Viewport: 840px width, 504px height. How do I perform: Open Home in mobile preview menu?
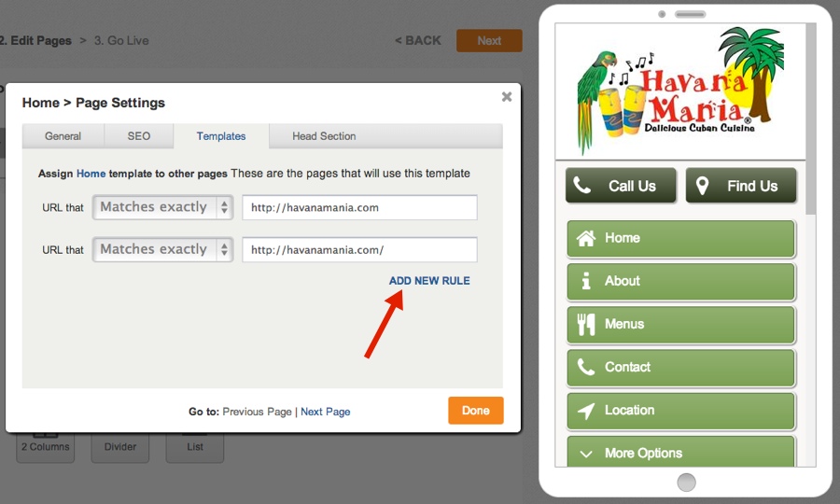click(681, 238)
